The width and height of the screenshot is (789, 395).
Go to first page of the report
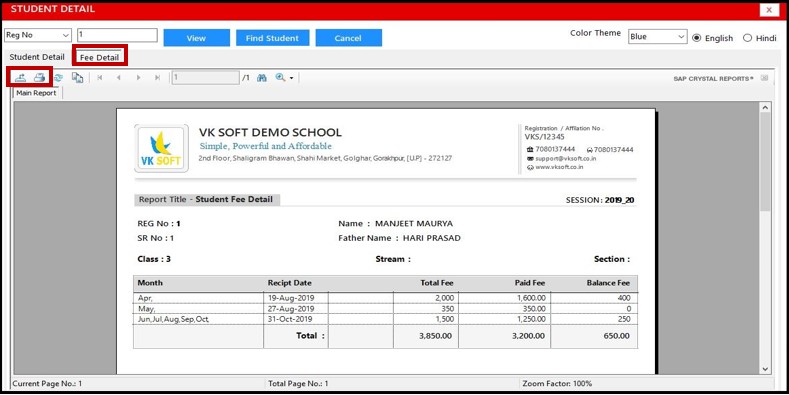pyautogui.click(x=100, y=77)
